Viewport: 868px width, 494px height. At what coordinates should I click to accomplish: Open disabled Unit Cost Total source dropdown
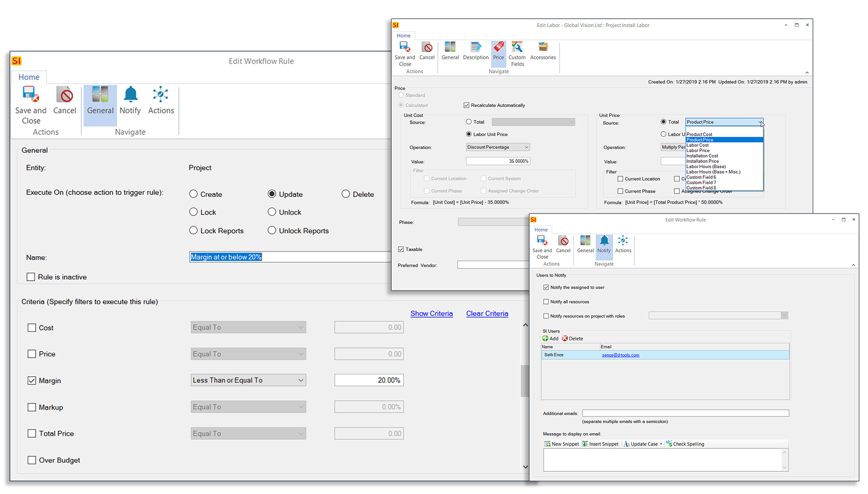533,122
